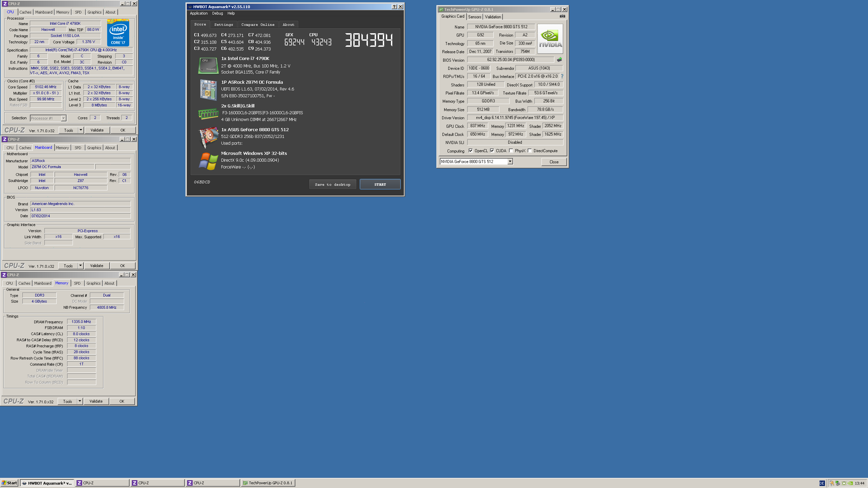This screenshot has width=868, height=488.
Task: Click the GPU-Z BIOS save chip icon
Action: [559, 60]
